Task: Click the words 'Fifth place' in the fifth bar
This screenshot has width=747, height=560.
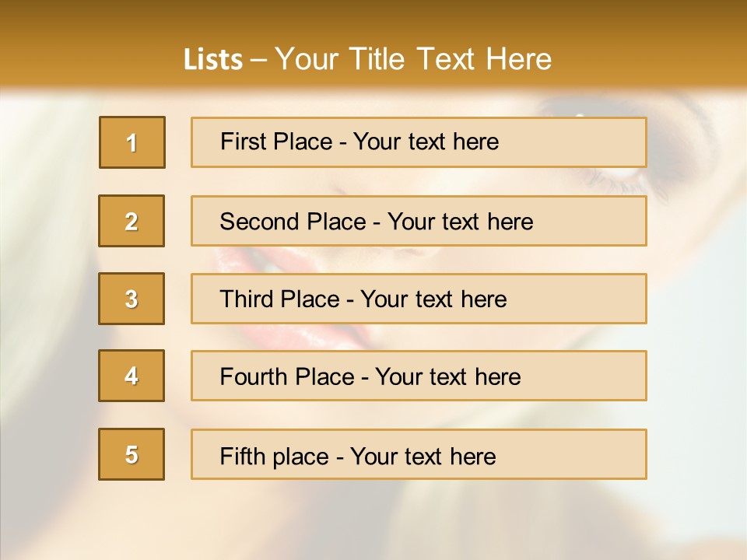Action: 275,457
